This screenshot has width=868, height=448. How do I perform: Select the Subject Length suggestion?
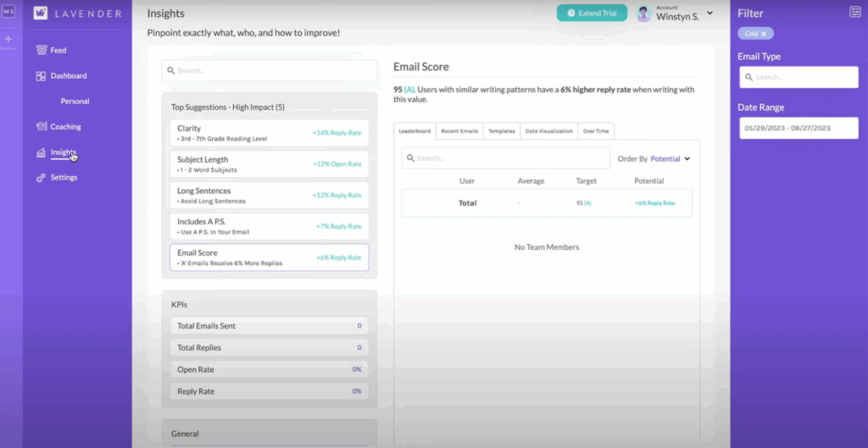pyautogui.click(x=269, y=163)
